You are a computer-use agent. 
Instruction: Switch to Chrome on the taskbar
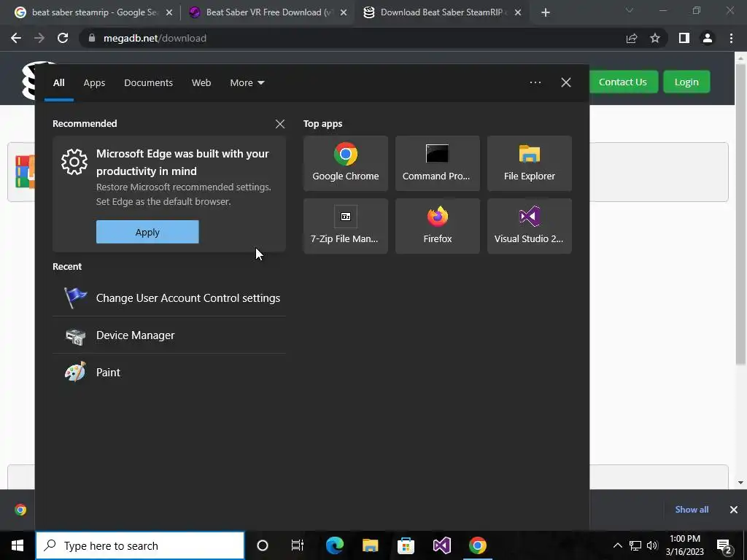pos(477,545)
